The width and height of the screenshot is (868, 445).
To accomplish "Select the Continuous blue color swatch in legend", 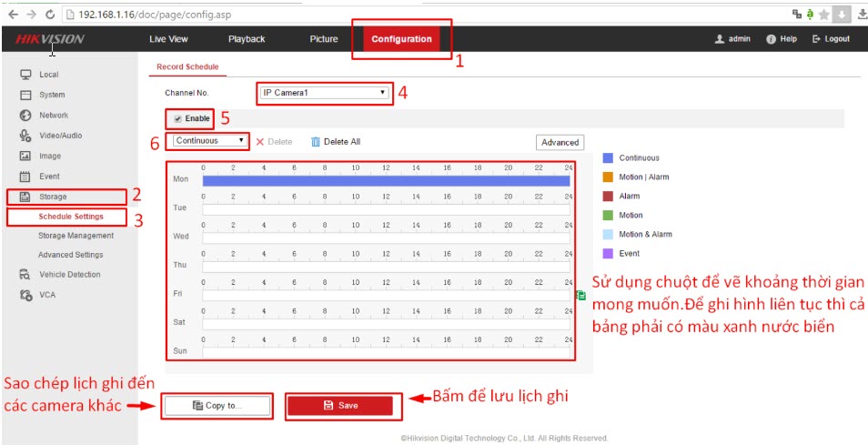I will tap(608, 158).
